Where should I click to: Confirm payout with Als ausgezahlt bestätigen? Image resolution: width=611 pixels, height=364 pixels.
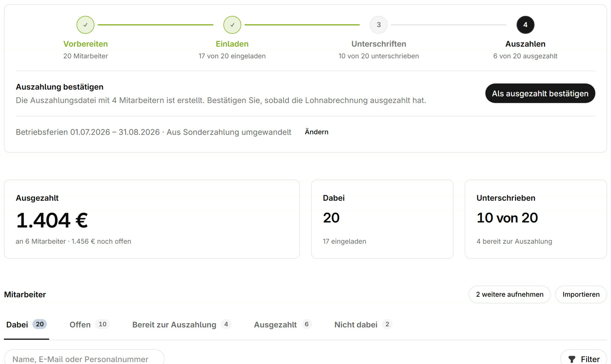click(x=540, y=93)
